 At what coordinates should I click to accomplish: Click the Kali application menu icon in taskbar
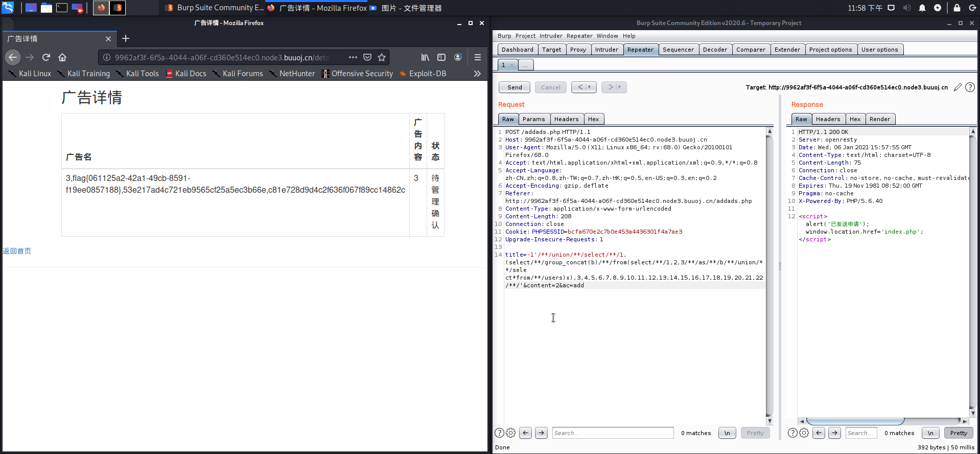point(8,8)
